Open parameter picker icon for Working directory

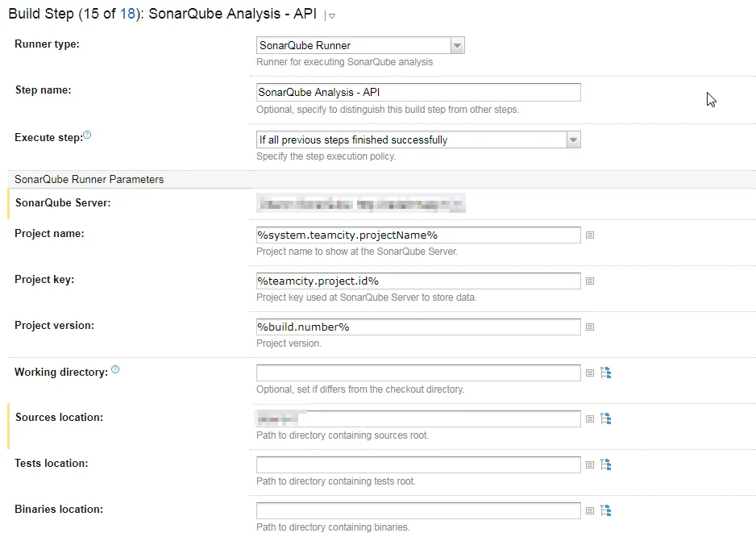pos(590,373)
